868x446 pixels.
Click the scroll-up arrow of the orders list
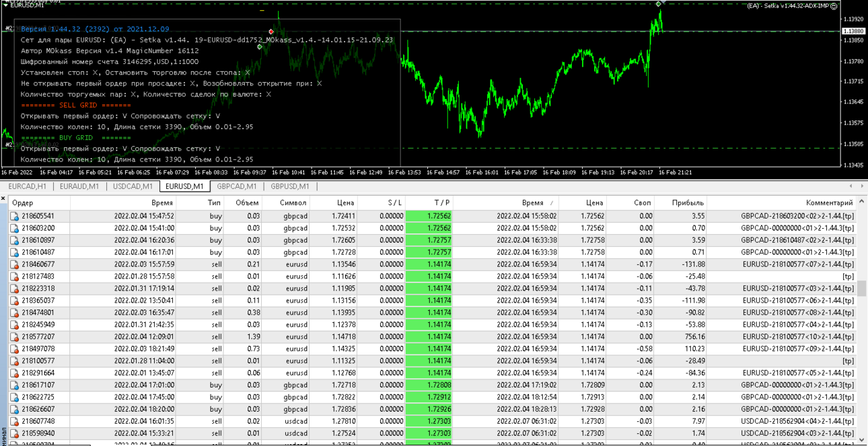(x=862, y=202)
